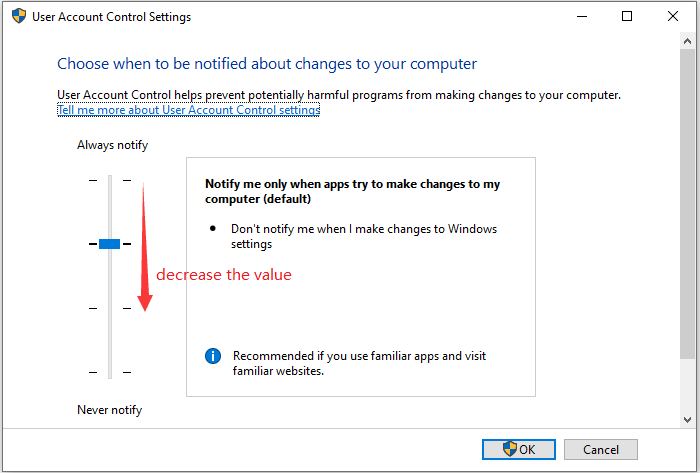Dismiss the dialog with Cancel button
The height and width of the screenshot is (473, 700).
pyautogui.click(x=601, y=449)
